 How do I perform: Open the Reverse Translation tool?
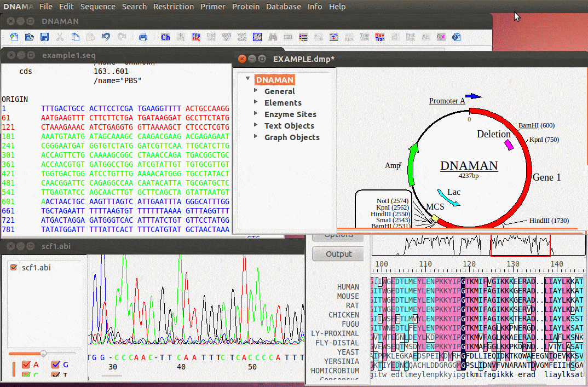tap(379, 37)
